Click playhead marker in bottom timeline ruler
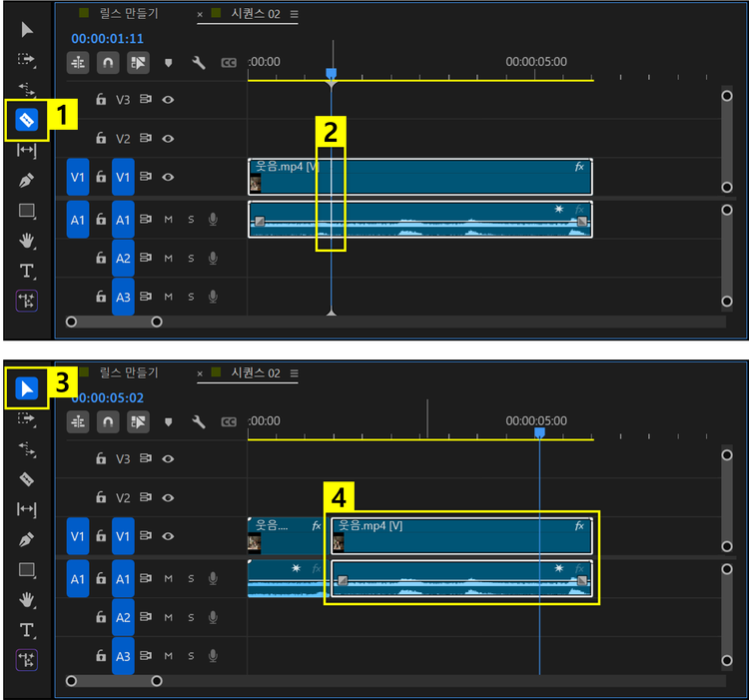 click(x=539, y=432)
